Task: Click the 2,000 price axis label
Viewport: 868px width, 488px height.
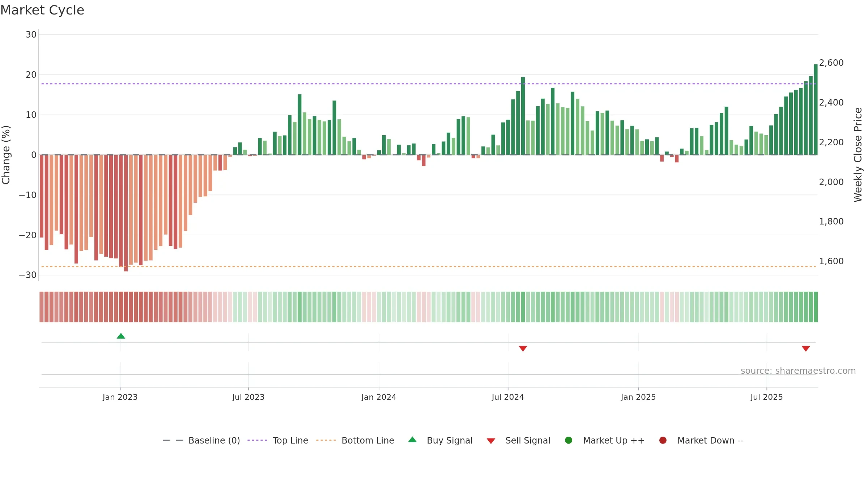Action: click(x=831, y=182)
